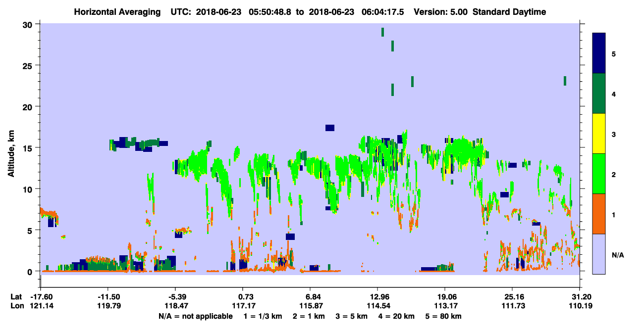
Task: Click the longitude value '118.47'
Action: [x=176, y=306]
